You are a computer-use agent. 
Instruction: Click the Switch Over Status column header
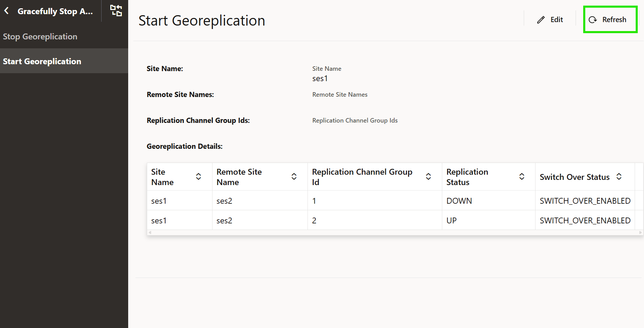pyautogui.click(x=585, y=177)
